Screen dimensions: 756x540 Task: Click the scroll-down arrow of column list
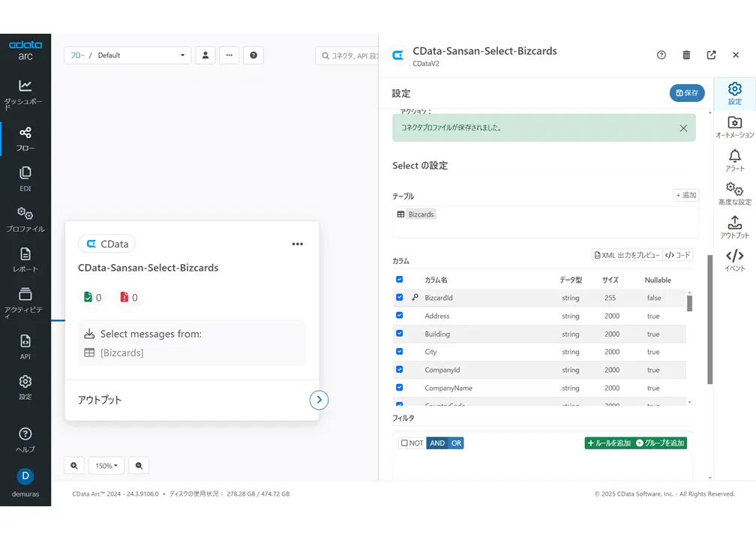(x=689, y=402)
